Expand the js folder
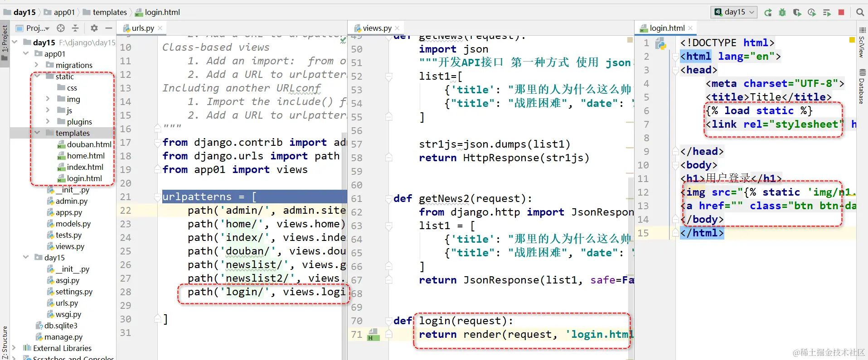The height and width of the screenshot is (360, 868). point(48,110)
